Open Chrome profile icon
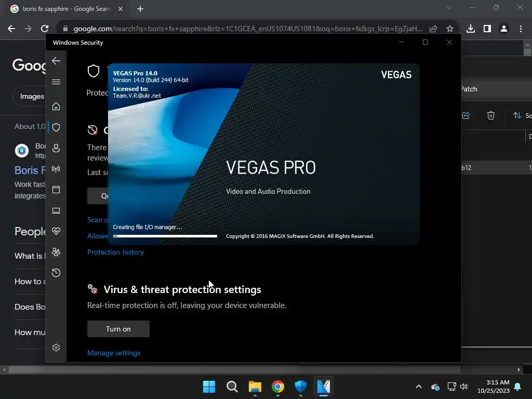The height and width of the screenshot is (399, 532). (x=504, y=29)
